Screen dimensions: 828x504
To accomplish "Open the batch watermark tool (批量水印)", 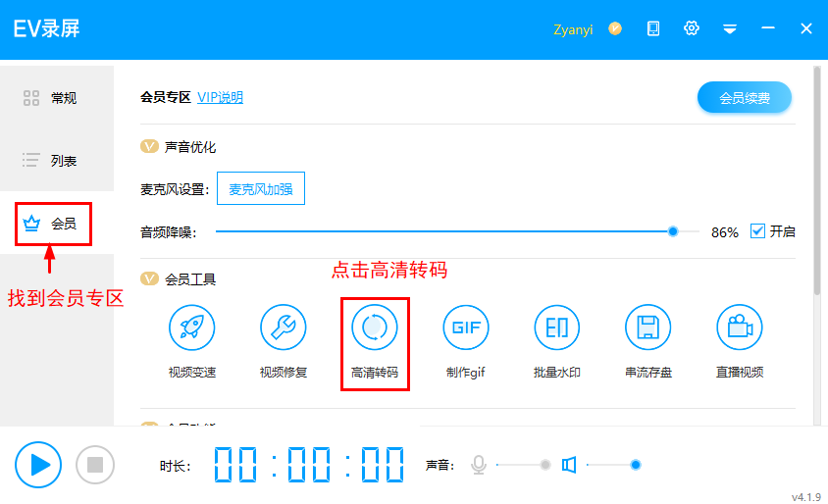I will [x=557, y=328].
